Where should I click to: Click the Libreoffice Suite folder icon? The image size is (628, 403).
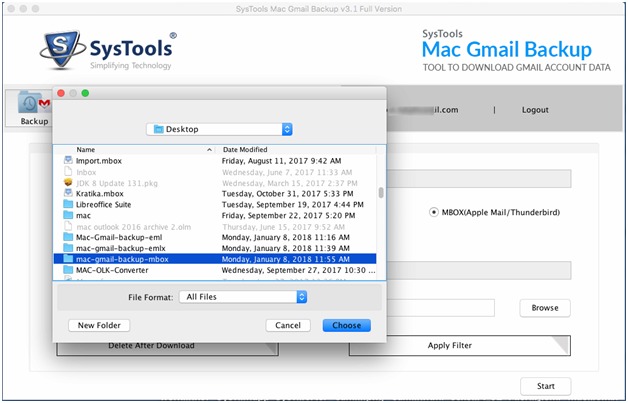68,204
